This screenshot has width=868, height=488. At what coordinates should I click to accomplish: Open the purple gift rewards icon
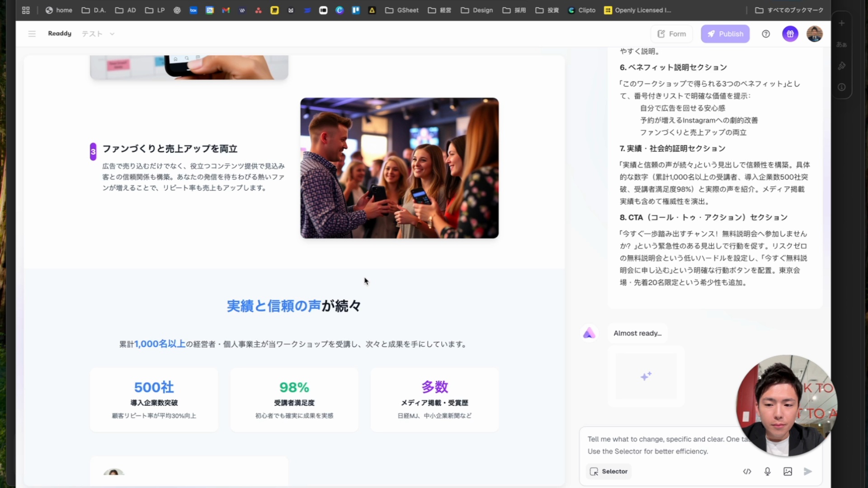(790, 33)
